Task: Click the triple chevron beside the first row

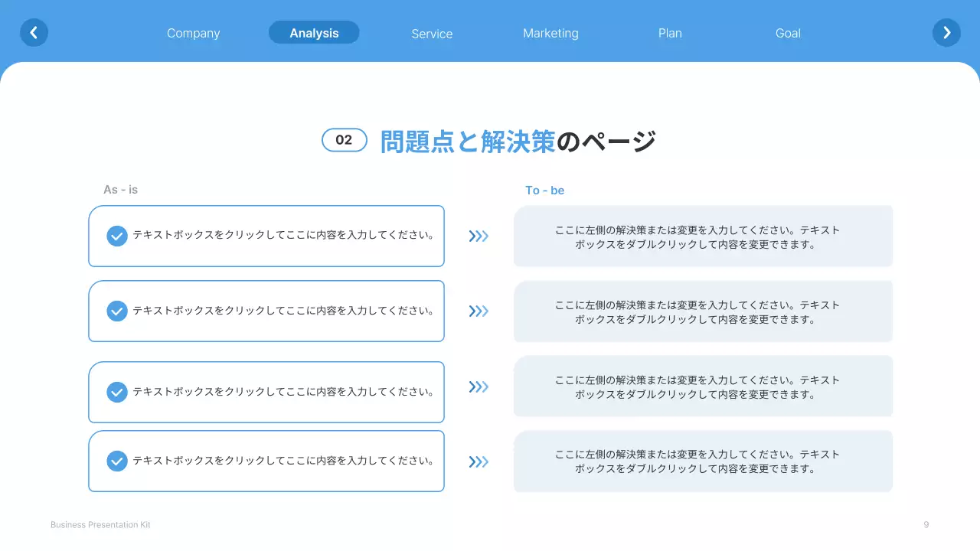Action: click(x=479, y=236)
